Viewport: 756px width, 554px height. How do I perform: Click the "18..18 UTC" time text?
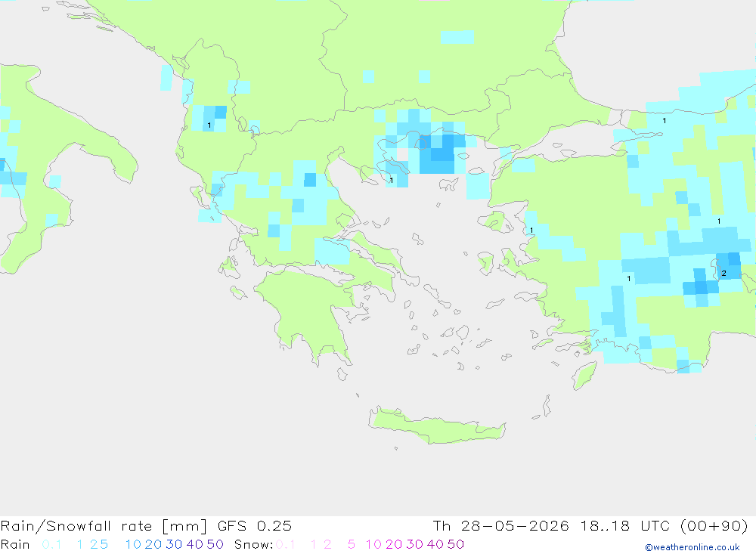coord(627,526)
